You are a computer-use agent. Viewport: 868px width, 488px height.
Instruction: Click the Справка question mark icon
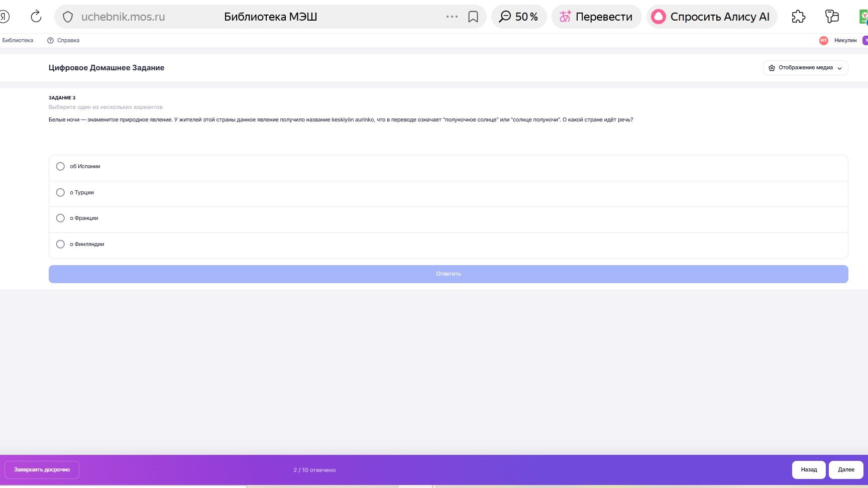tap(50, 41)
